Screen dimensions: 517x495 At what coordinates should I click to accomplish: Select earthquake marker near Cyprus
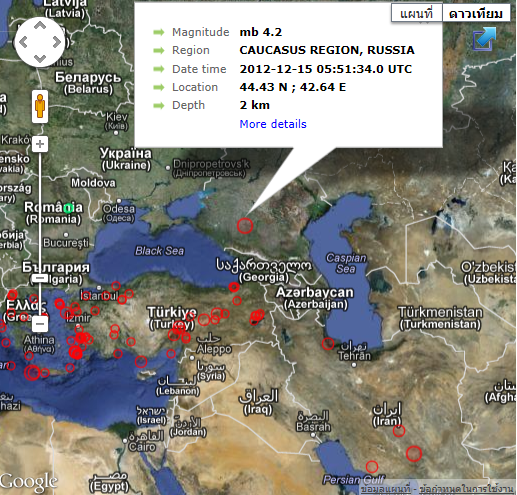pyautogui.click(x=141, y=361)
